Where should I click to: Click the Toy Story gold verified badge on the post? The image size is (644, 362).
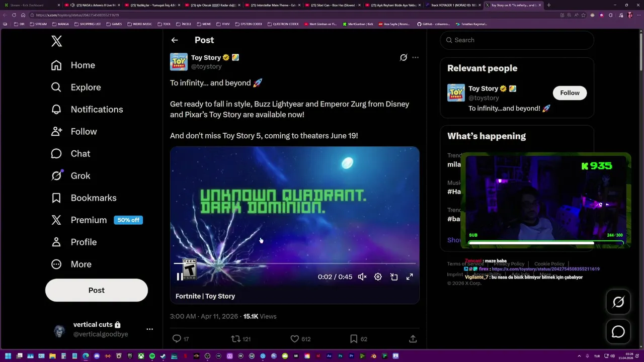[x=226, y=57]
